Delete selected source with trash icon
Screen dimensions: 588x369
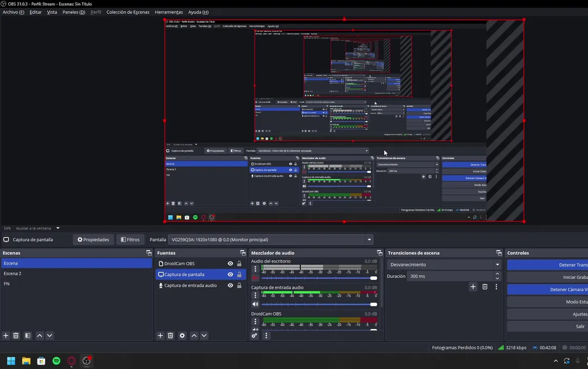click(x=170, y=336)
